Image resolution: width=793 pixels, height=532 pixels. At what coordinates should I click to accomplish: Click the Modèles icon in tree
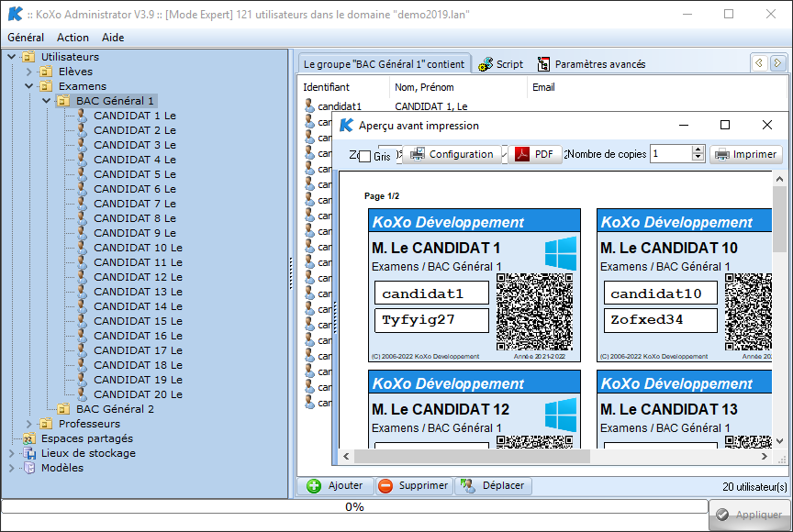tap(29, 467)
